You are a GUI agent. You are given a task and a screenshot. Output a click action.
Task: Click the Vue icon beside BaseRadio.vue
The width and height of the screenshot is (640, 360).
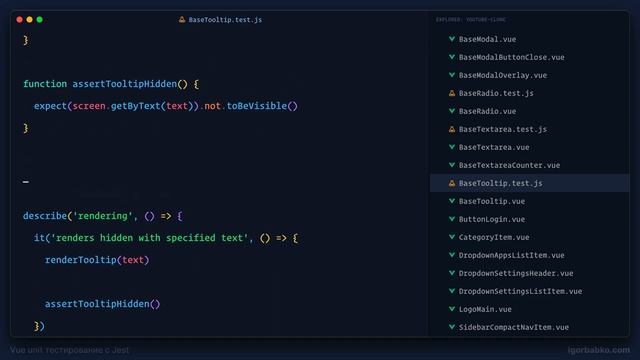452,111
